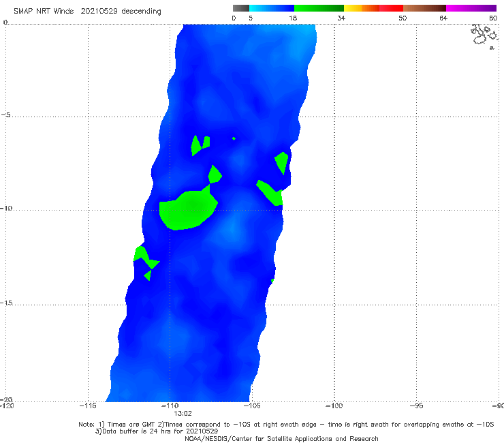Click the '3)Data buffer is 24 hrs' line

click(157, 431)
